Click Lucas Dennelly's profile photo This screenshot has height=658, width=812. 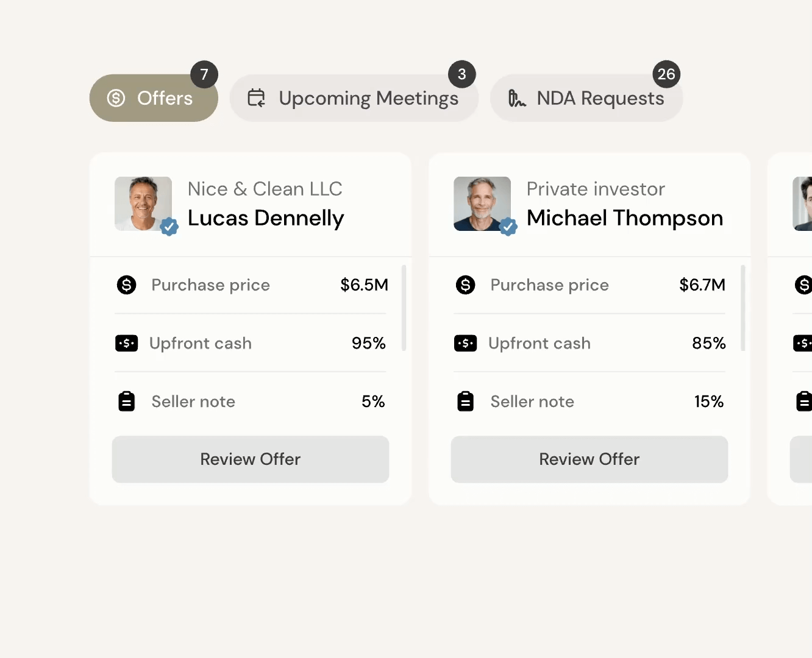(x=143, y=203)
